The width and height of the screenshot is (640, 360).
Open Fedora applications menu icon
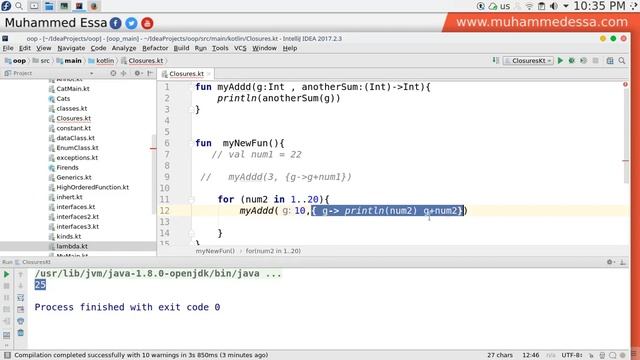pyautogui.click(x=6, y=6)
